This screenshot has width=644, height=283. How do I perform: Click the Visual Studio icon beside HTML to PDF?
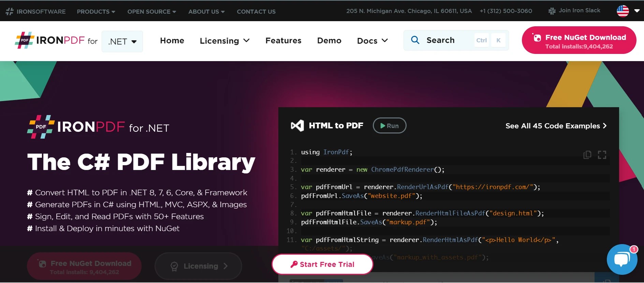297,126
